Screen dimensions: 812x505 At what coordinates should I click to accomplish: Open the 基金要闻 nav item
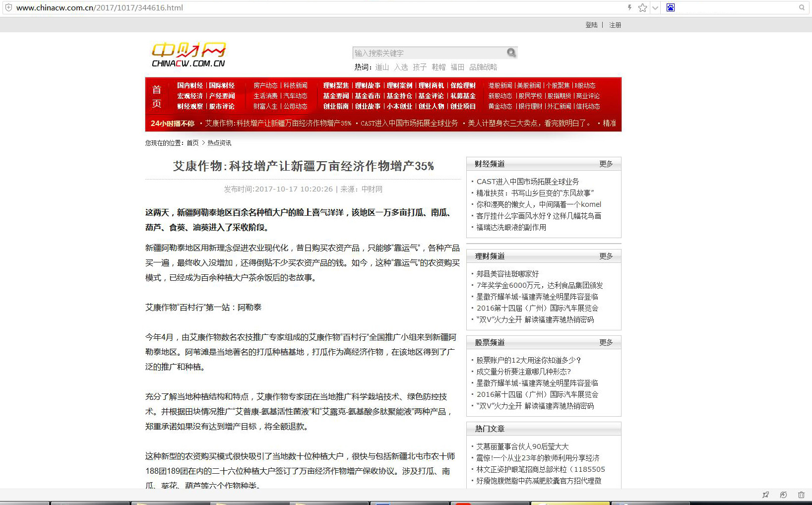click(336, 96)
